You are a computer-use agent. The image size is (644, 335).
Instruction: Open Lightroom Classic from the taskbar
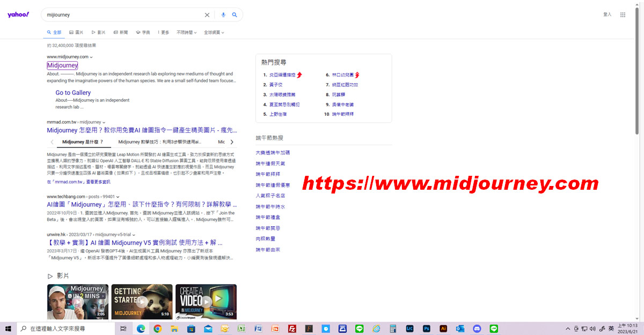click(410, 329)
